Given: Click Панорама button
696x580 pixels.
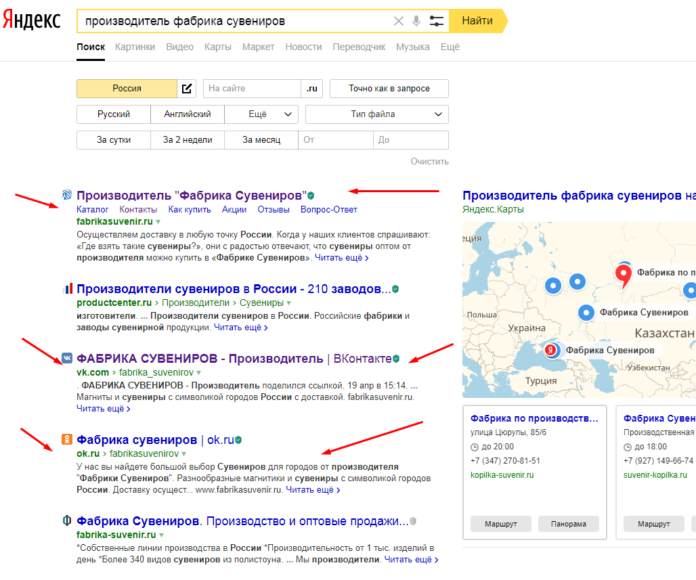Looking at the screenshot, I should (569, 524).
